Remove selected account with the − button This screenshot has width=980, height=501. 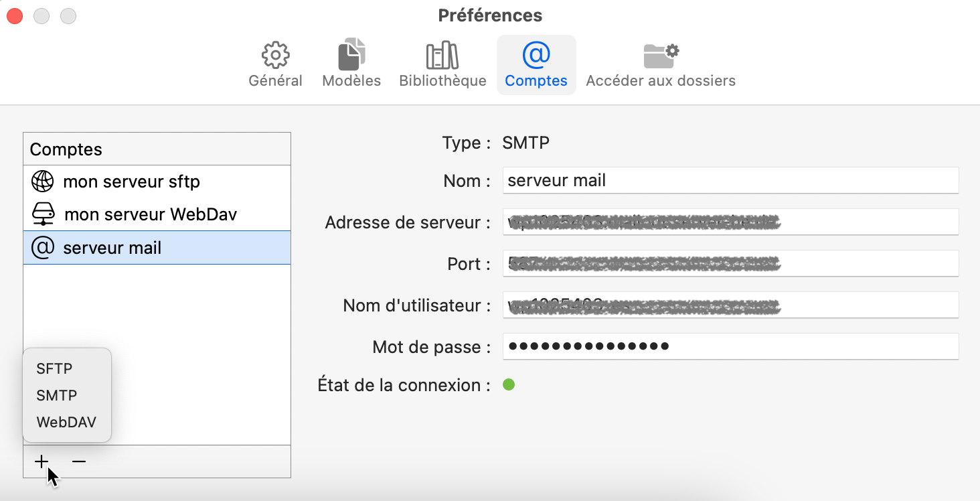pyautogui.click(x=78, y=461)
